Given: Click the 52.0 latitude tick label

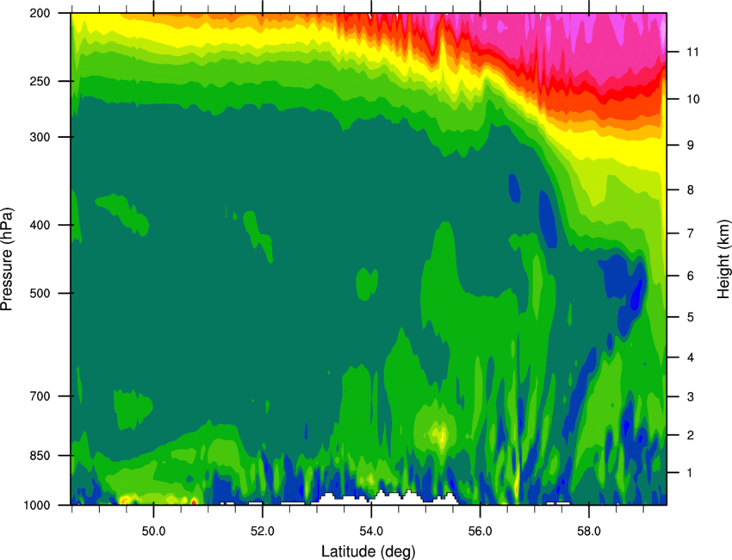Looking at the screenshot, I should pyautogui.click(x=263, y=532).
